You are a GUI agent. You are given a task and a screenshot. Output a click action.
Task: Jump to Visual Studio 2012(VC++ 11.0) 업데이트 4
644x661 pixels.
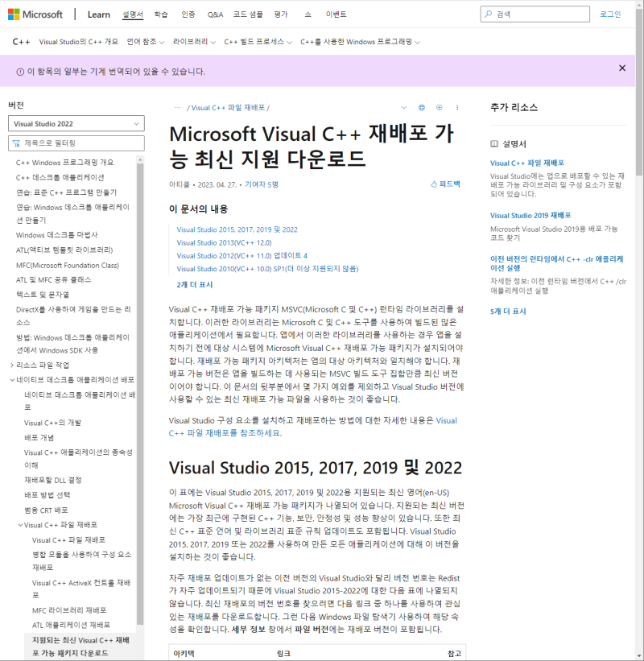(242, 256)
